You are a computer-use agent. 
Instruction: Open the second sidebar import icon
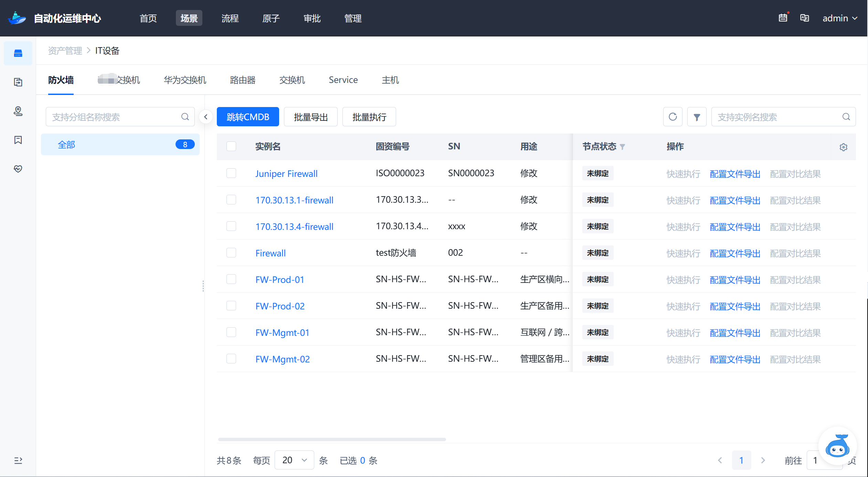pyautogui.click(x=18, y=82)
